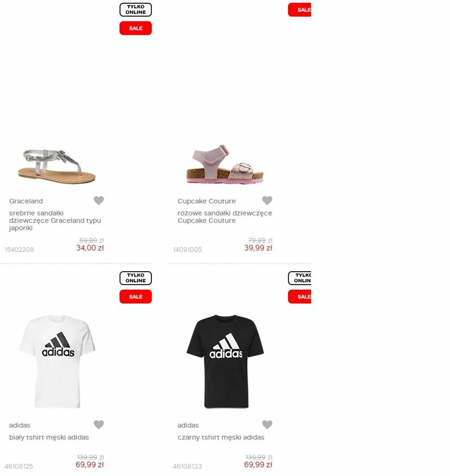Click SALE badge above white adidas tshirt

click(136, 296)
